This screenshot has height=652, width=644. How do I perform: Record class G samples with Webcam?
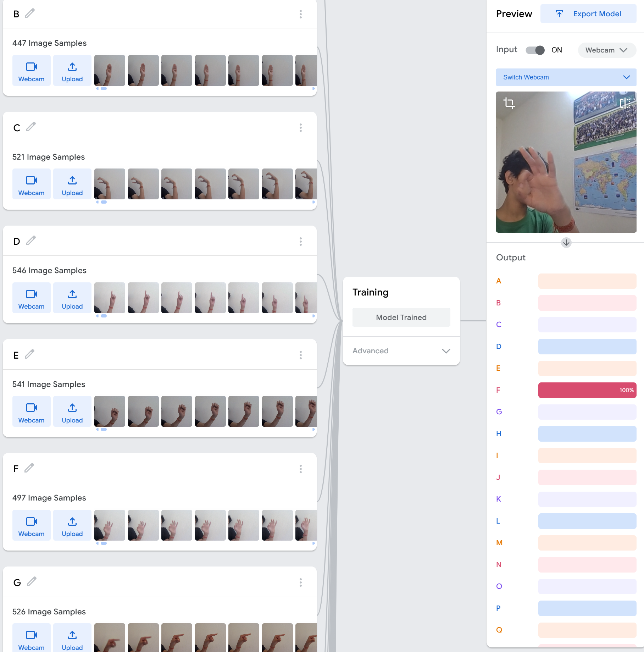coord(32,638)
